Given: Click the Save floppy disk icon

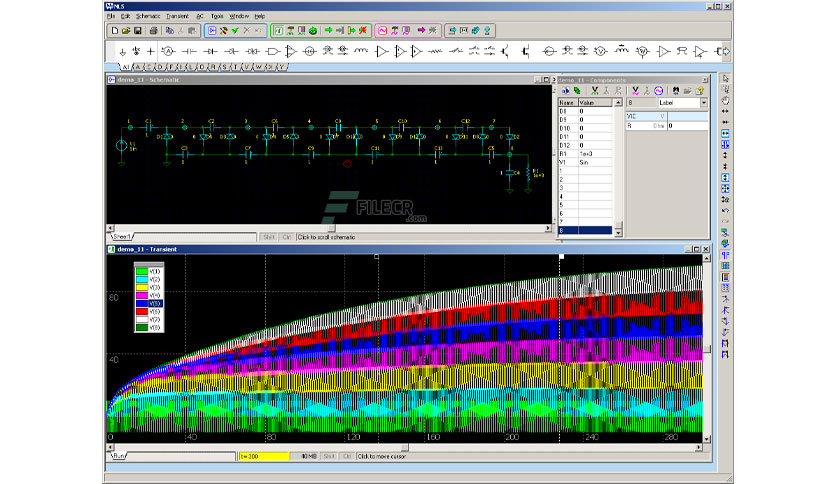Looking at the screenshot, I should coord(138,30).
